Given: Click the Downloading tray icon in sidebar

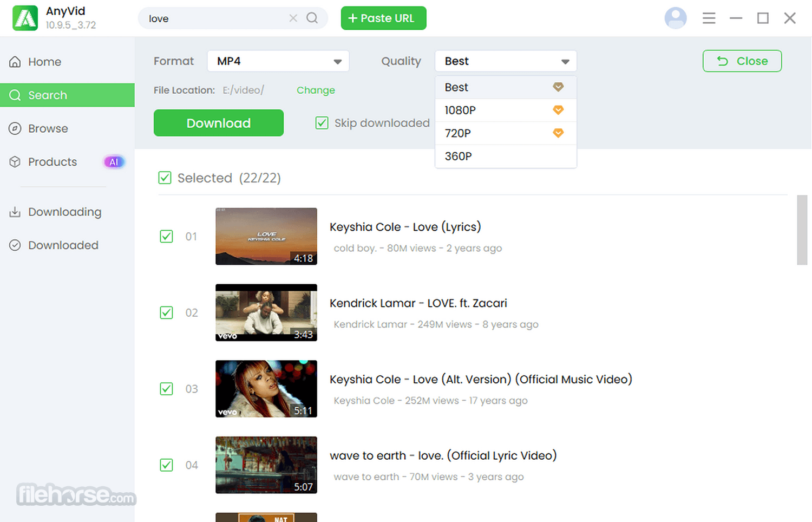Looking at the screenshot, I should click(x=15, y=212).
